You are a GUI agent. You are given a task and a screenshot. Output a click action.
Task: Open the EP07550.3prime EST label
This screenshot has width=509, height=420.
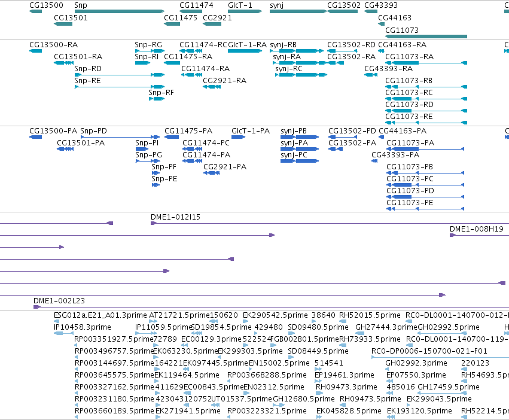416,375
